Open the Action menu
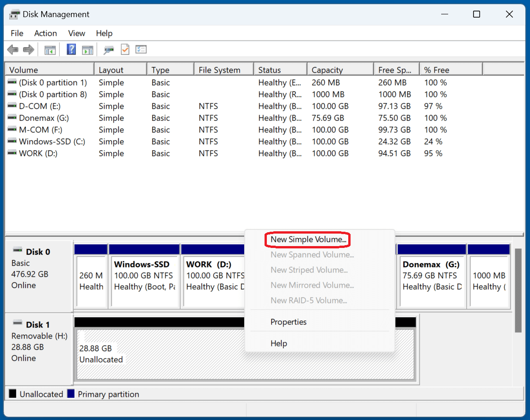Screen dimensions: 530x420 [45, 33]
